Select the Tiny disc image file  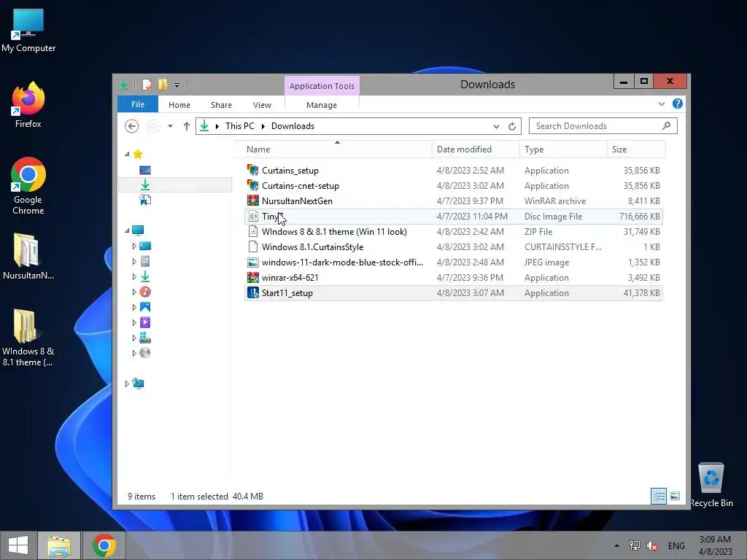click(x=453, y=216)
